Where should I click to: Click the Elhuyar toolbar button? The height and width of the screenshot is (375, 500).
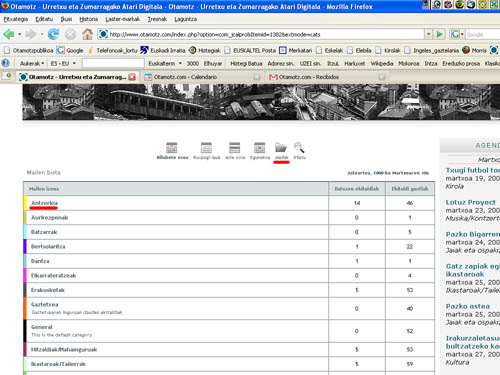pos(213,63)
